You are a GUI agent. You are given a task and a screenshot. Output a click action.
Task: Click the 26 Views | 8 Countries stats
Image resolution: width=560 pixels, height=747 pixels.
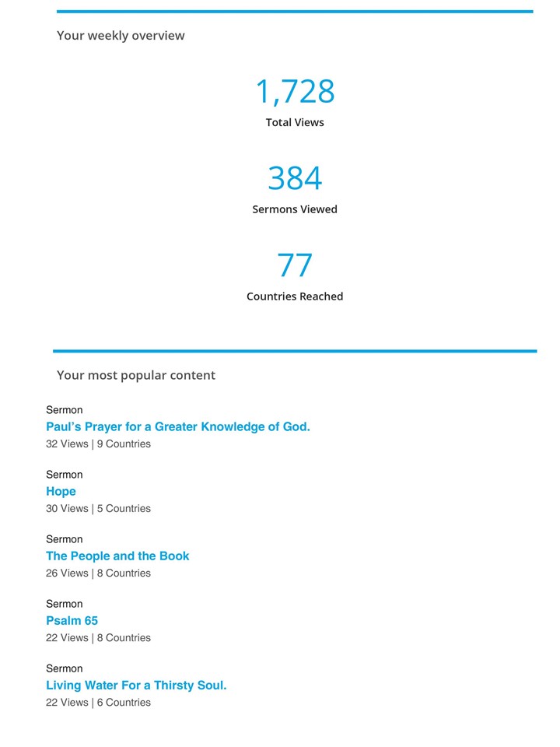pos(98,573)
